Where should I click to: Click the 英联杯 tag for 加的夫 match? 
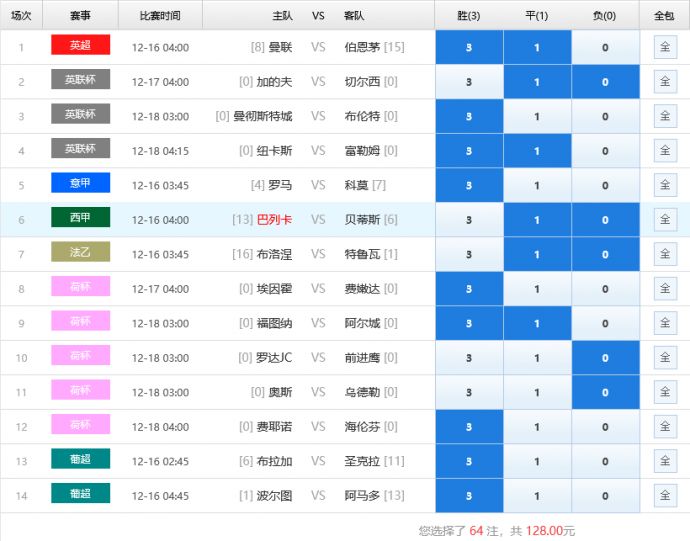click(x=80, y=81)
